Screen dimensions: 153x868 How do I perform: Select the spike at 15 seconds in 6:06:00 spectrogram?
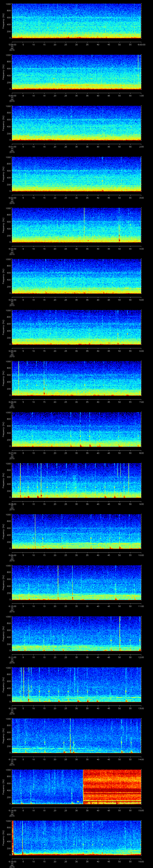click(x=44, y=378)
